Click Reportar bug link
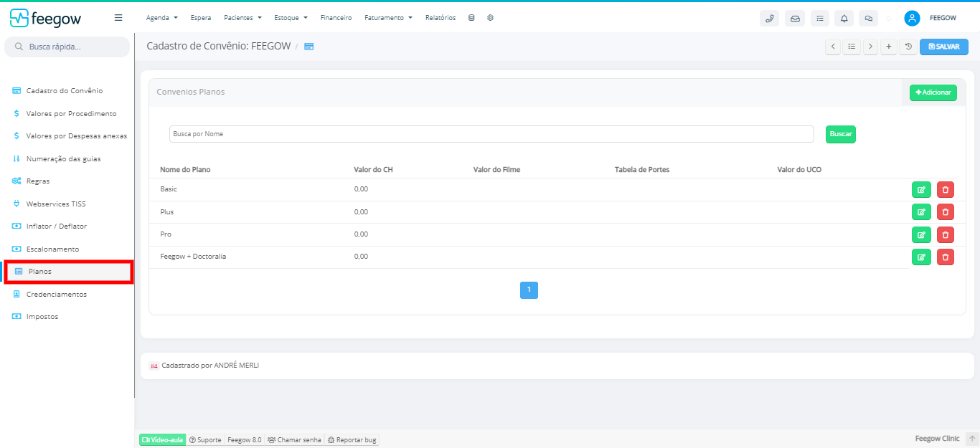 [352, 440]
